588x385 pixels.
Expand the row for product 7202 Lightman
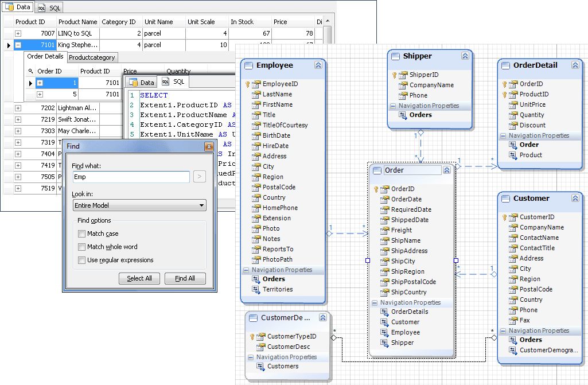click(x=18, y=108)
